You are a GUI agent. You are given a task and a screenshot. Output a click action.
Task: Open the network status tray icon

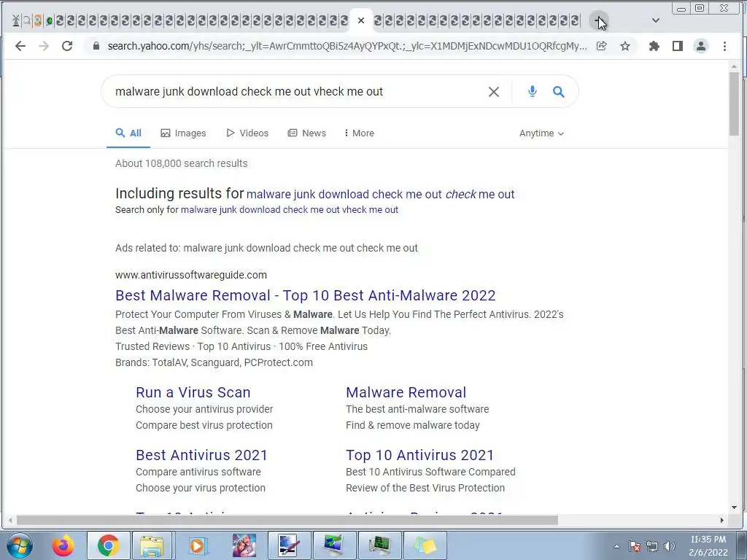652,546
